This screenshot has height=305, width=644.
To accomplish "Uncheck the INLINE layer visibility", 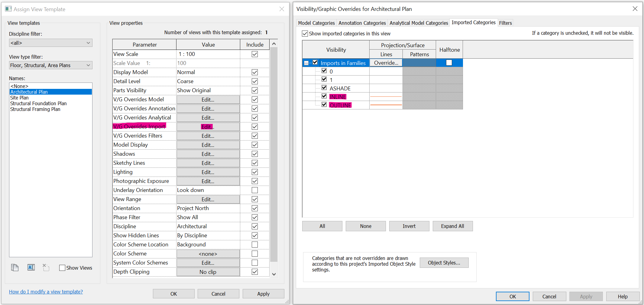I will pos(324,96).
